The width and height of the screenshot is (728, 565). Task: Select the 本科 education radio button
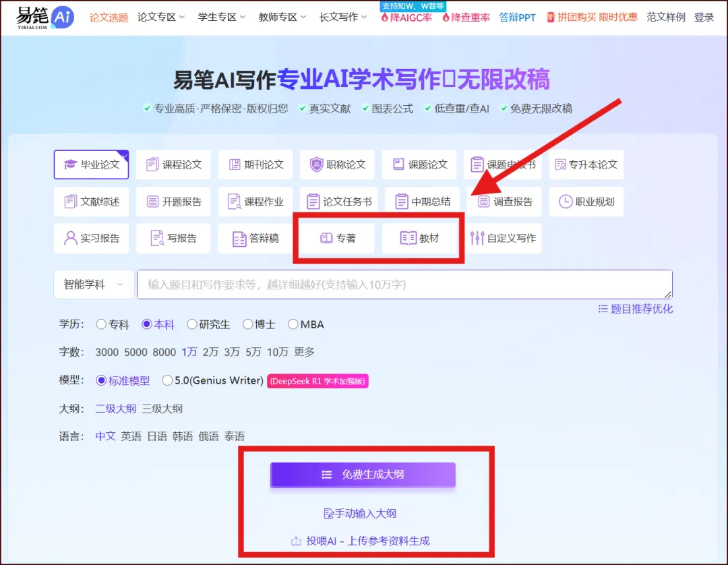147,324
